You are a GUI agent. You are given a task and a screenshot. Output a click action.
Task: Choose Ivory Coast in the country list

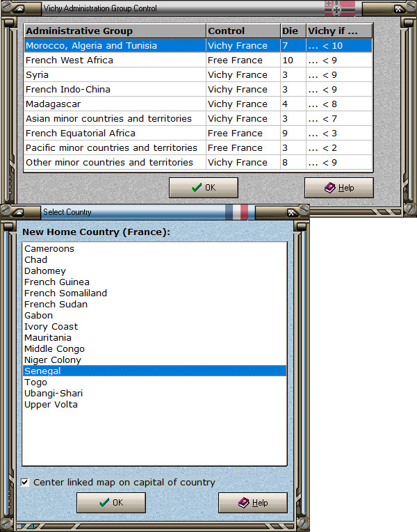154,327
